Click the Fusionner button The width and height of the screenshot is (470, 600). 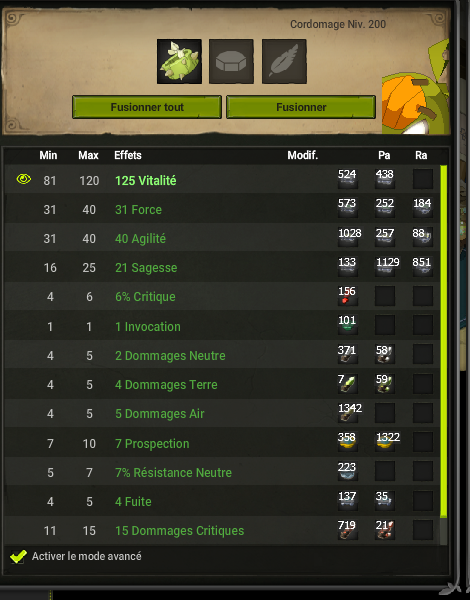point(301,107)
